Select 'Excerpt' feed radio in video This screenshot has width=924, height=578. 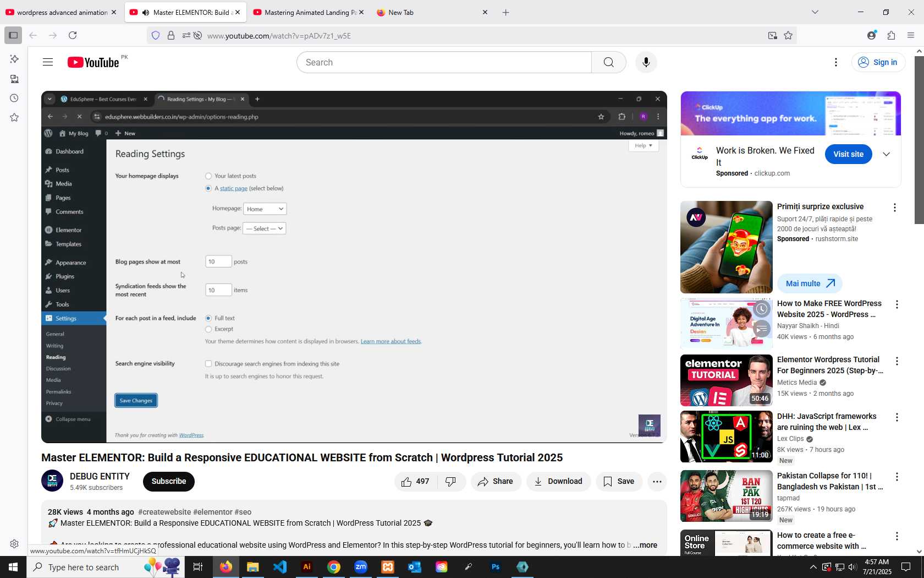click(208, 329)
